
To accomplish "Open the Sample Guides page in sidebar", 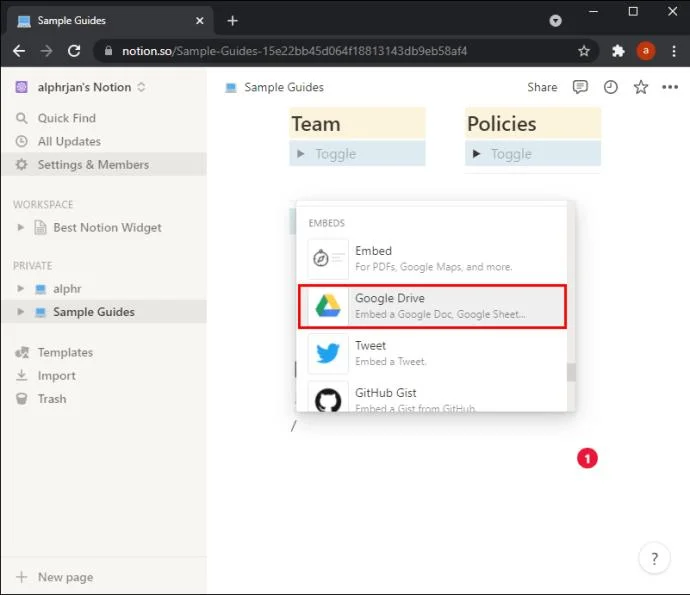I will point(93,312).
